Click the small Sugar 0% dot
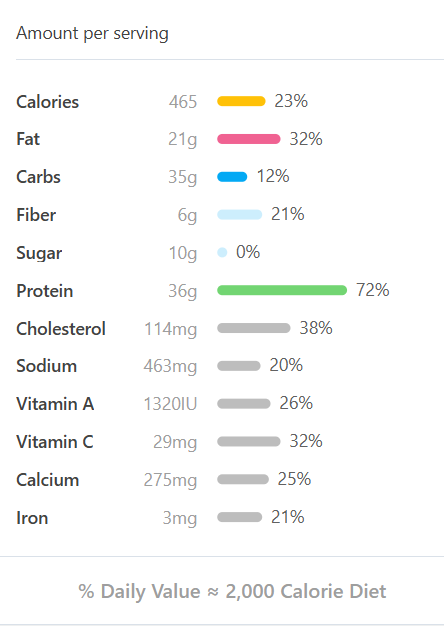Image resolution: width=444 pixels, height=626 pixels. 222,252
